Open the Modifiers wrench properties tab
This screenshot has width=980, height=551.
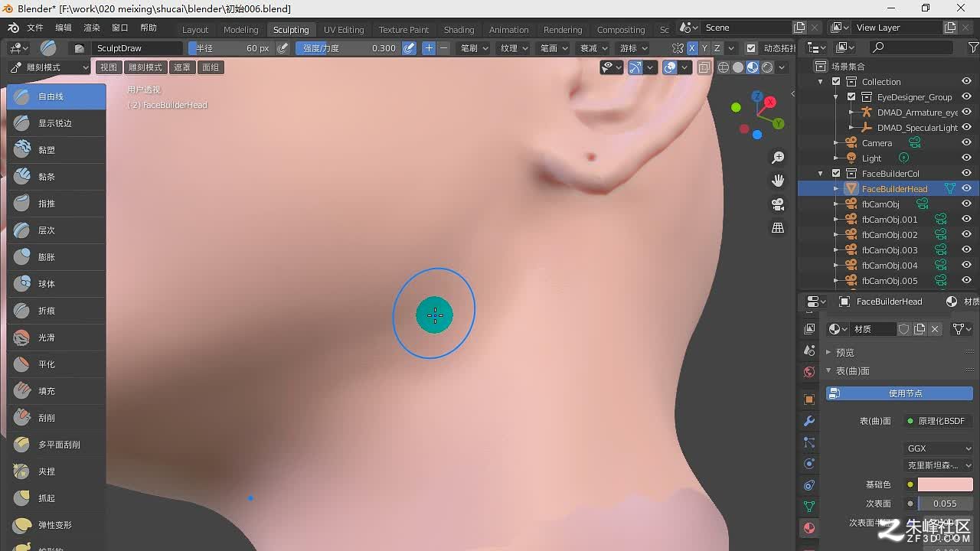[809, 421]
